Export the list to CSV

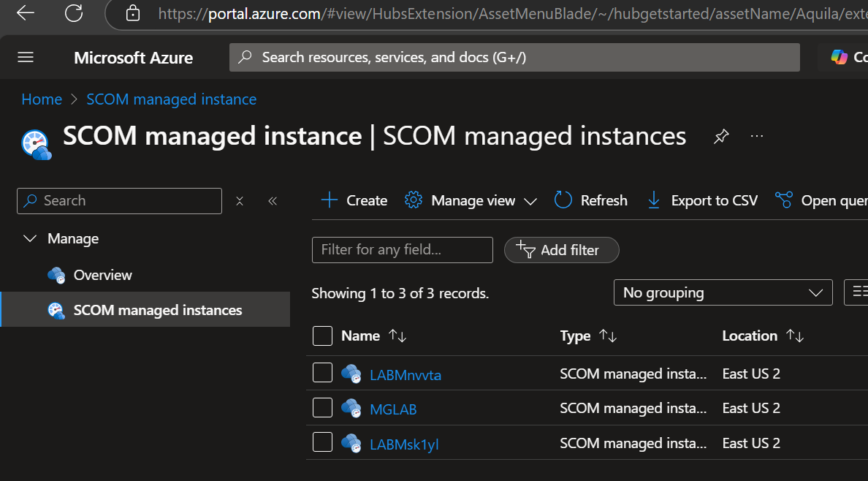click(702, 200)
